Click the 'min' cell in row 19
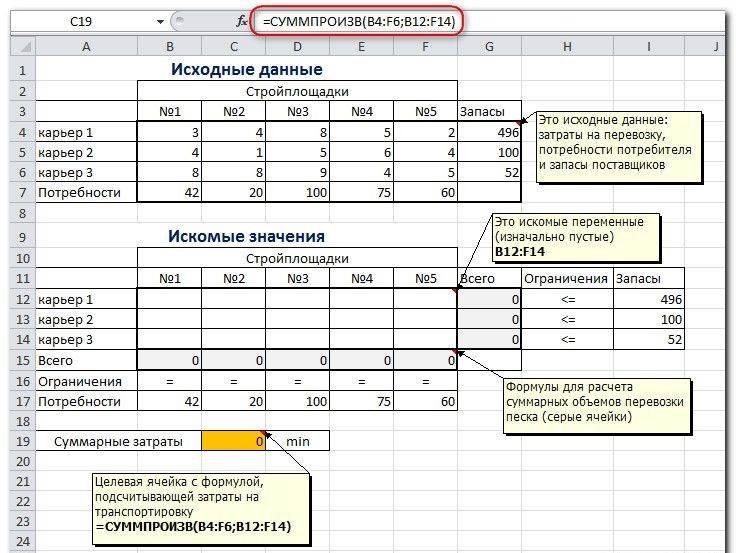 [298, 441]
